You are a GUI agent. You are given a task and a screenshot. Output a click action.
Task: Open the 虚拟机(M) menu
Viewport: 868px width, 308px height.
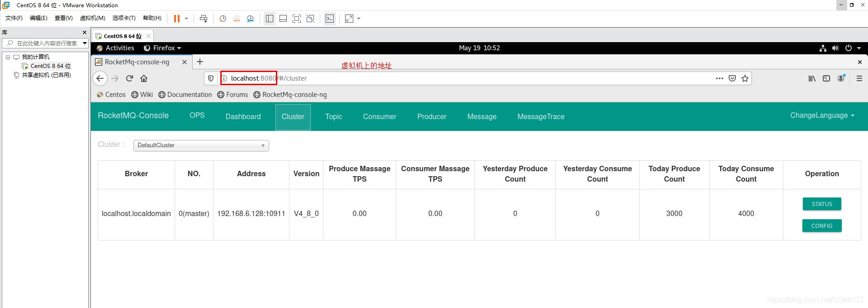click(x=92, y=18)
